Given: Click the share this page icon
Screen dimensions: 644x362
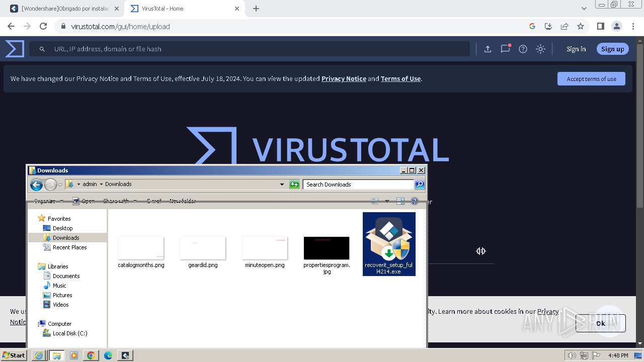Looking at the screenshot, I should point(565,26).
